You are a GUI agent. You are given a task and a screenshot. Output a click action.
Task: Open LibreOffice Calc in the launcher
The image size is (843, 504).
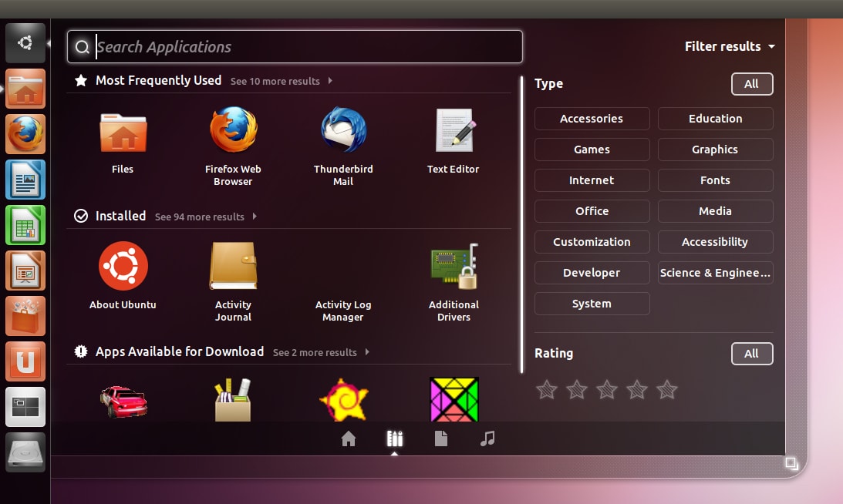25,225
